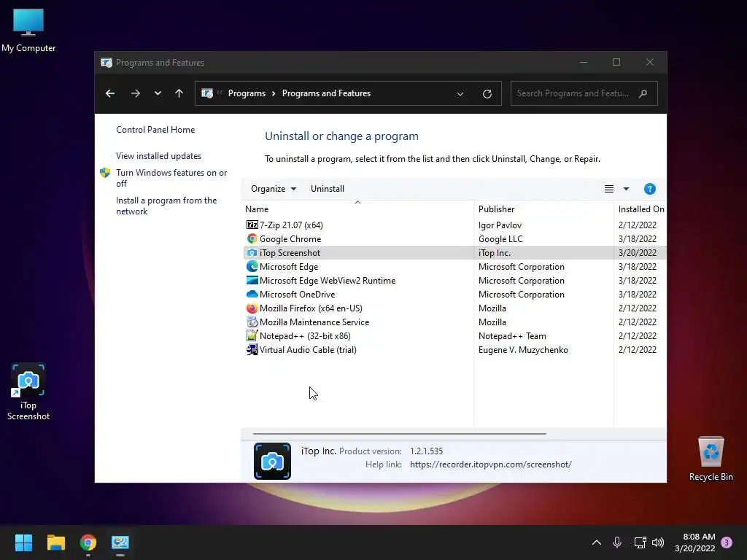
Task: Click the shield icon beside Windows features
Action: 105,173
